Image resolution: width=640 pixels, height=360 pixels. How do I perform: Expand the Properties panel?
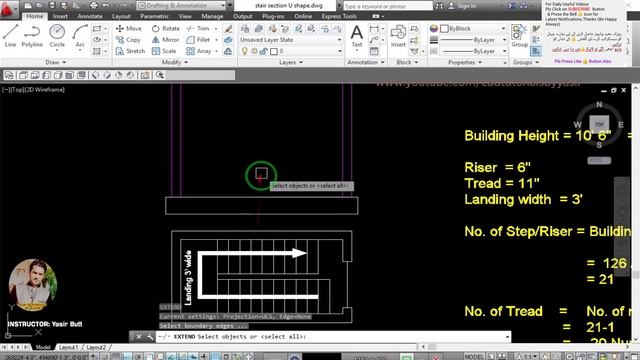tap(465, 62)
